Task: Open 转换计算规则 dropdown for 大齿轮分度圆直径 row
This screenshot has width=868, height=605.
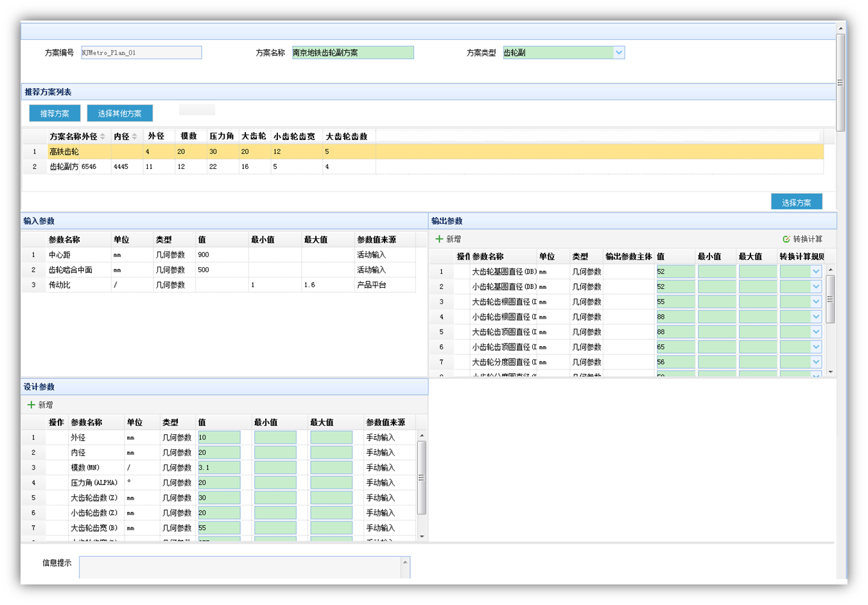Action: point(816,362)
